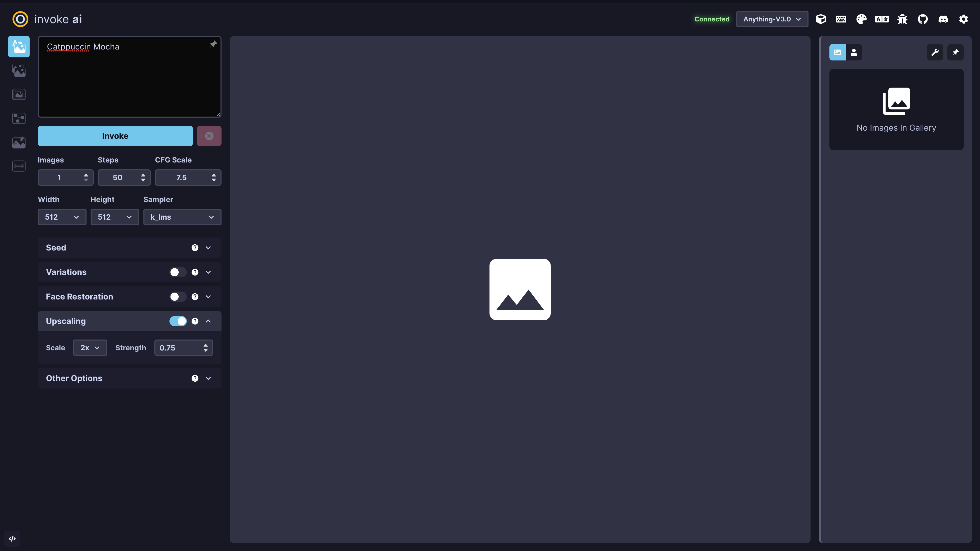980x551 pixels.
Task: Open the GitHub link icon
Action: pos(923,19)
